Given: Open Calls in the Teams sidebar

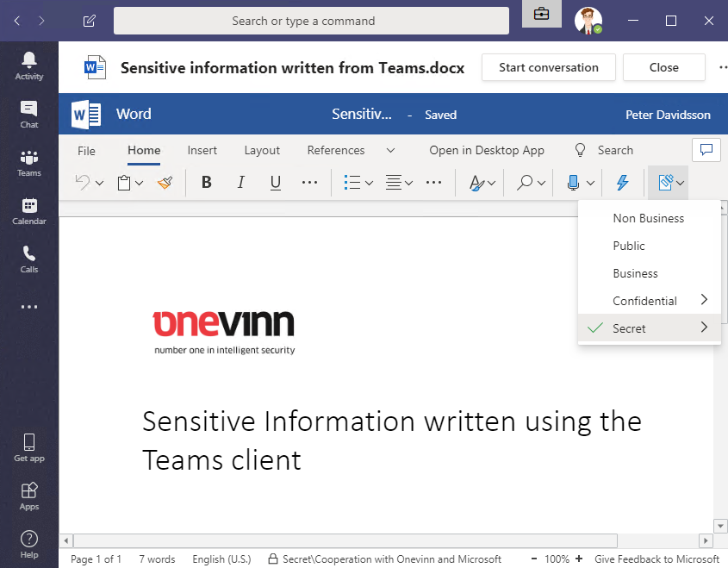Looking at the screenshot, I should 28,259.
